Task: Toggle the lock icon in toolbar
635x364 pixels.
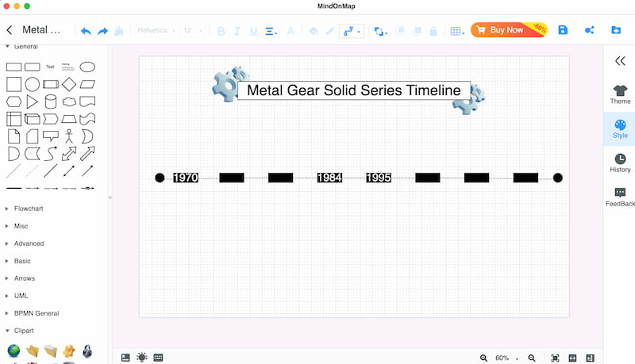Action: coord(433,31)
